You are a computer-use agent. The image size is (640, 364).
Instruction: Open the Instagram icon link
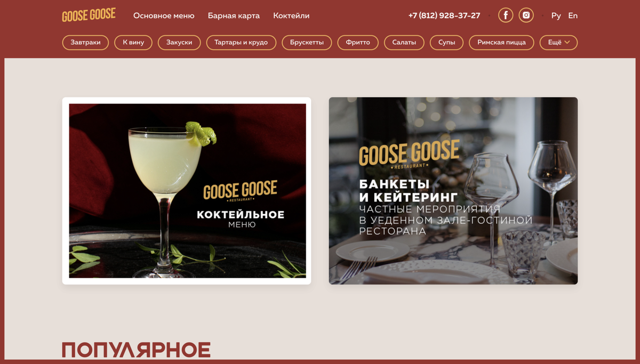click(x=526, y=15)
